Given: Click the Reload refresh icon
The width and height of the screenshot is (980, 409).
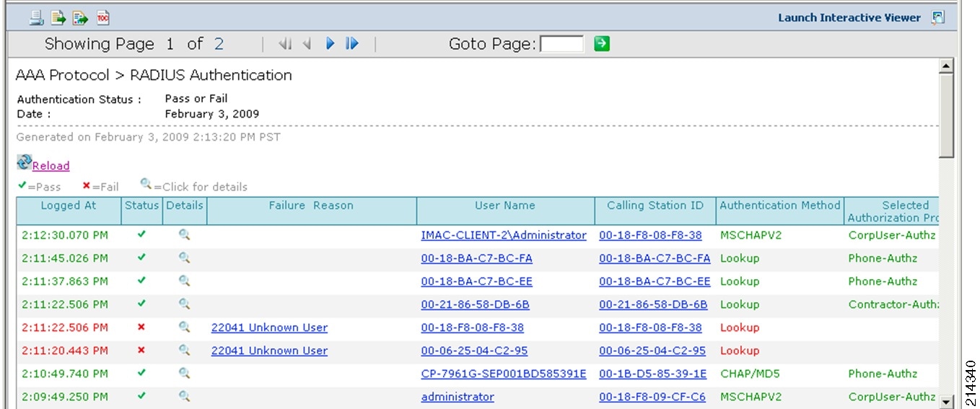Looking at the screenshot, I should [24, 163].
